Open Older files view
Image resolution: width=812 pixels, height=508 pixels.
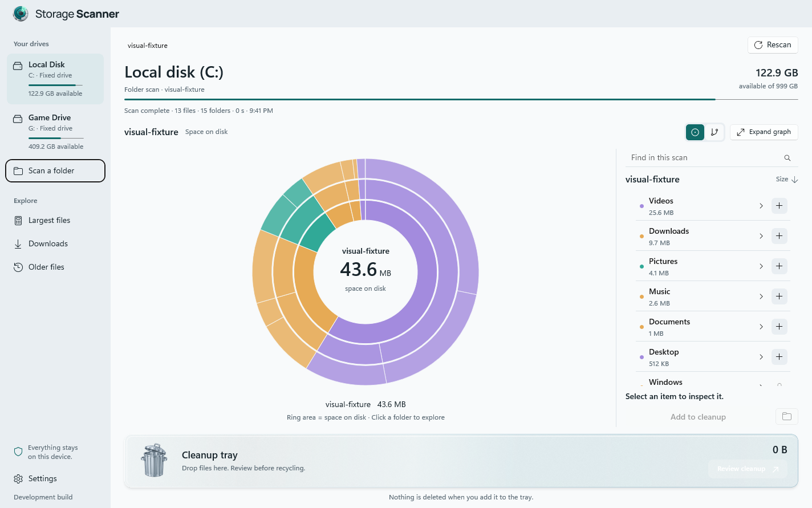55,267
